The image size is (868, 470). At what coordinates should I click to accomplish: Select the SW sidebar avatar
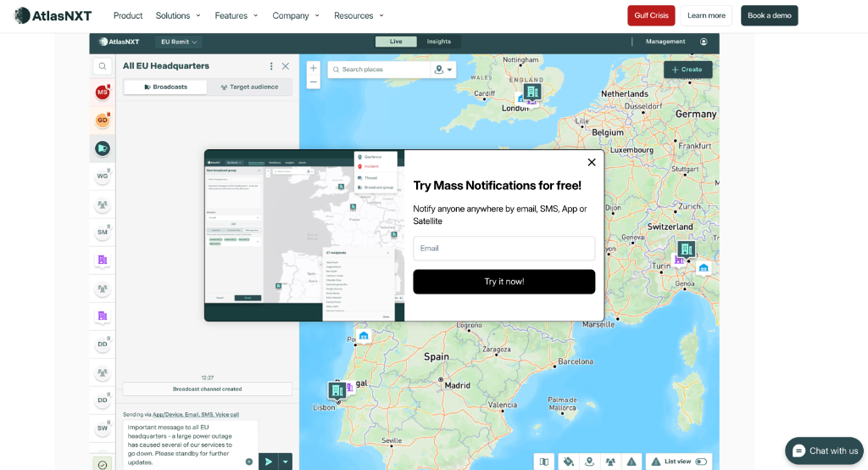103,428
